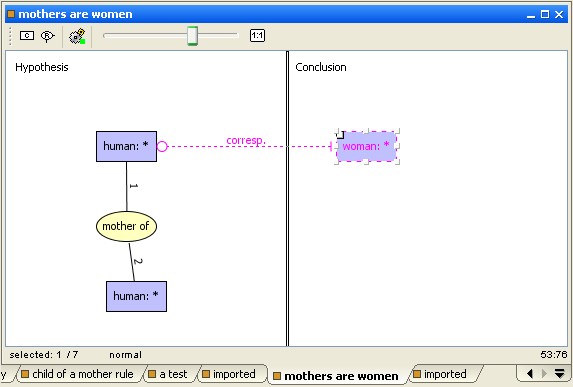Click the tab-scroll left arrow
This screenshot has width=573, height=387.
click(x=530, y=373)
